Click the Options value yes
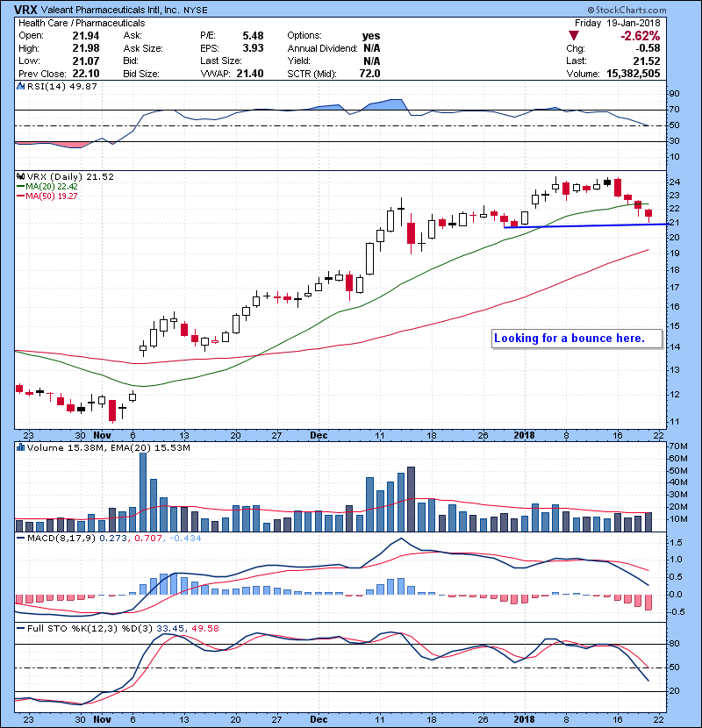 [371, 36]
